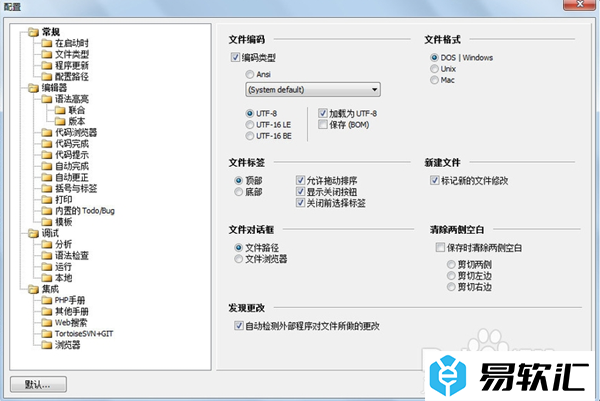Close the 配置 dialog window
600x401 pixels.
pos(580,4)
